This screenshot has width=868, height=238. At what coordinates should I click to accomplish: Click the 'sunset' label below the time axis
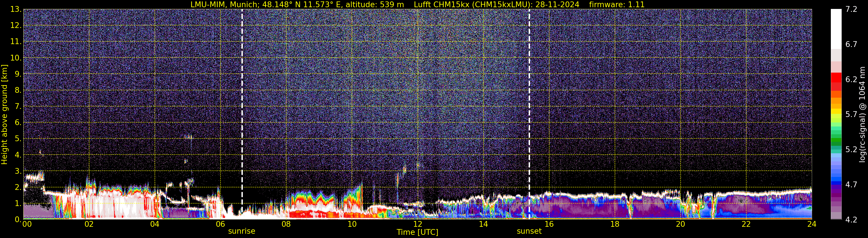point(529,231)
